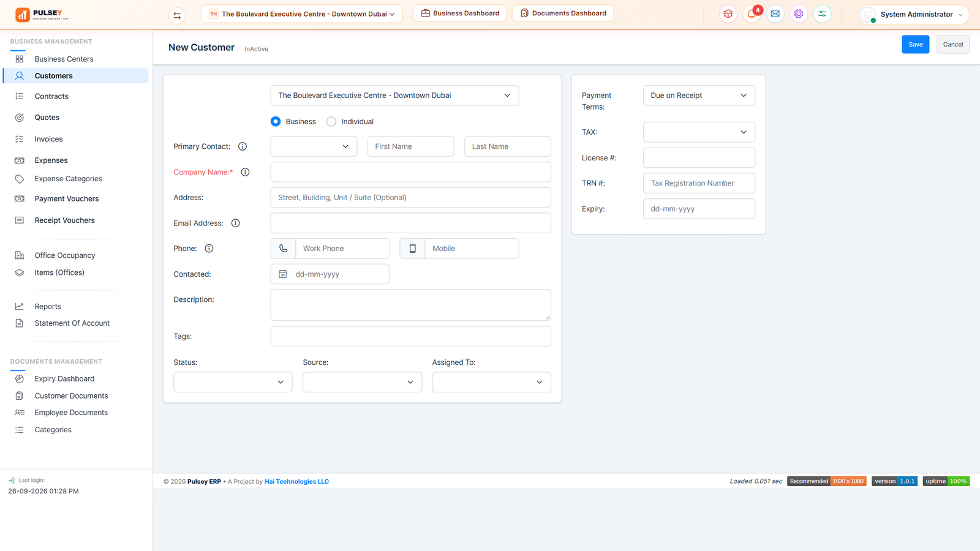This screenshot has width=980, height=551.
Task: Click the TRN Tax Registration Number field
Action: (699, 183)
